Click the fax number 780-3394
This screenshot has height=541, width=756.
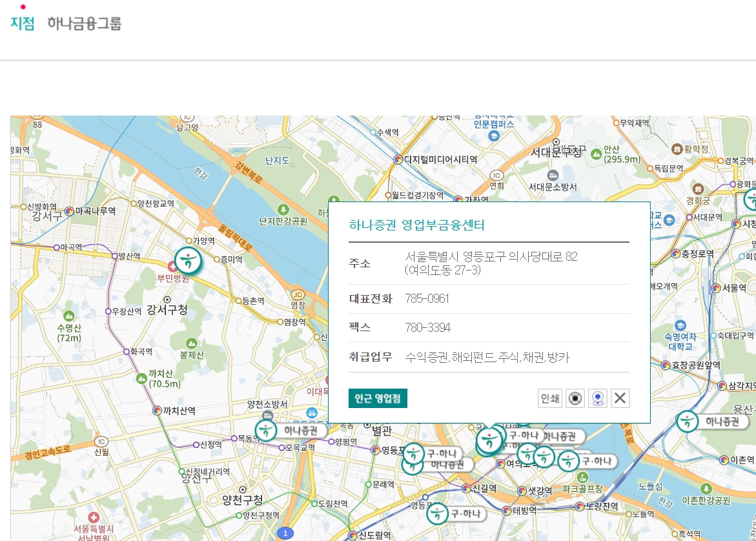pos(427,328)
